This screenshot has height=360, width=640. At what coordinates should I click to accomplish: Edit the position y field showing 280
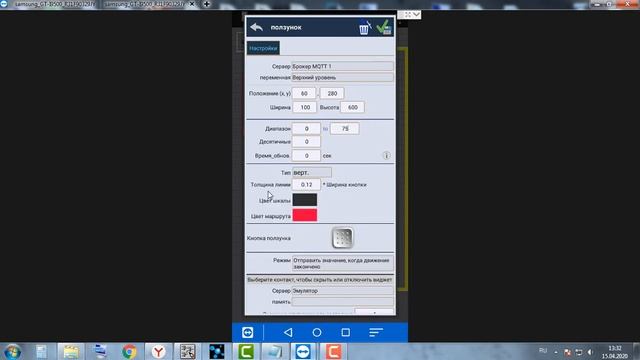[x=332, y=93]
